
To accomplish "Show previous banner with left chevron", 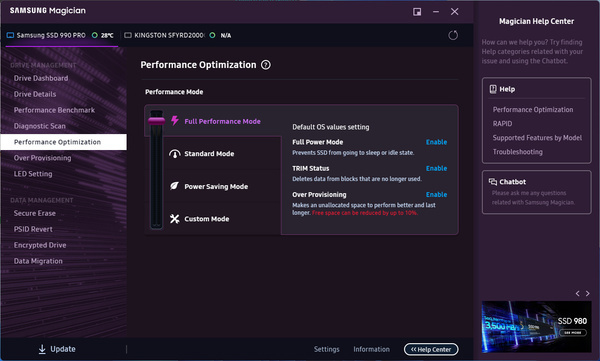I will 577,294.
